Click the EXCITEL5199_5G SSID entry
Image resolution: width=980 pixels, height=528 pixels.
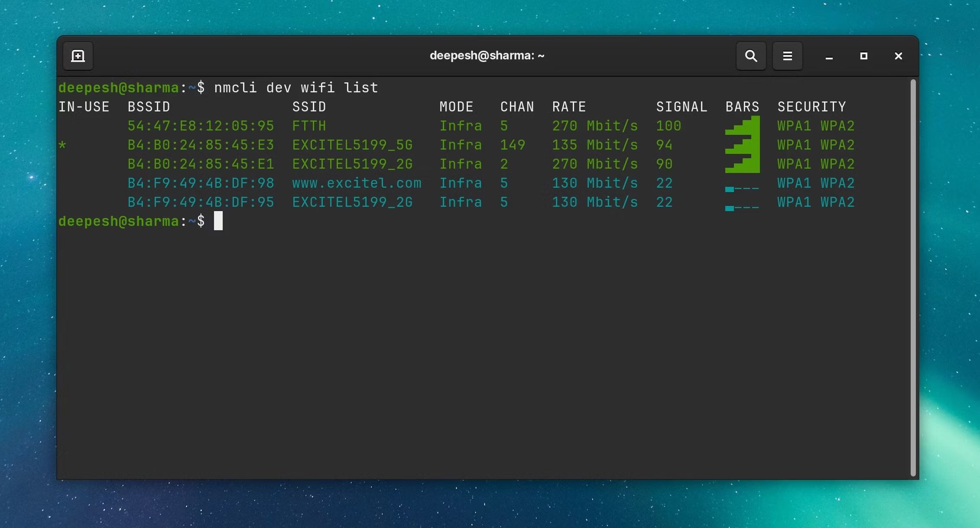point(352,145)
